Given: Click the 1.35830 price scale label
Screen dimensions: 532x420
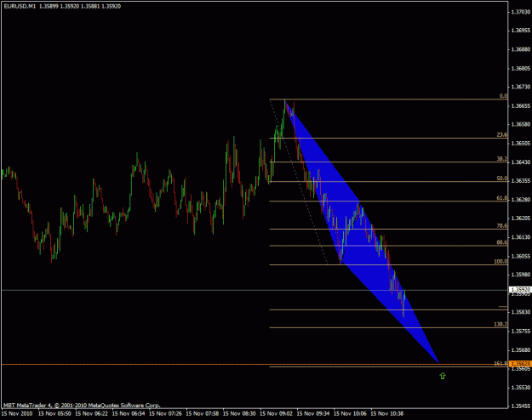Looking at the screenshot, I should (x=520, y=312).
